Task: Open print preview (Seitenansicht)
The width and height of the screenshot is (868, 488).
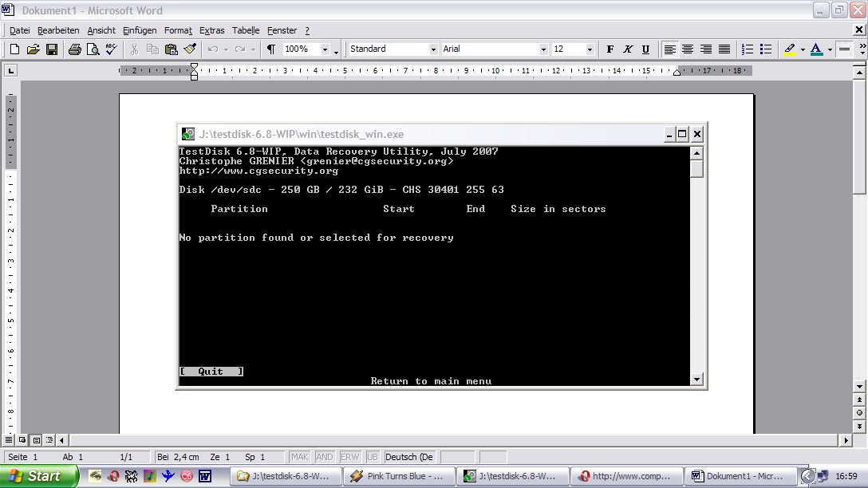Action: point(93,49)
